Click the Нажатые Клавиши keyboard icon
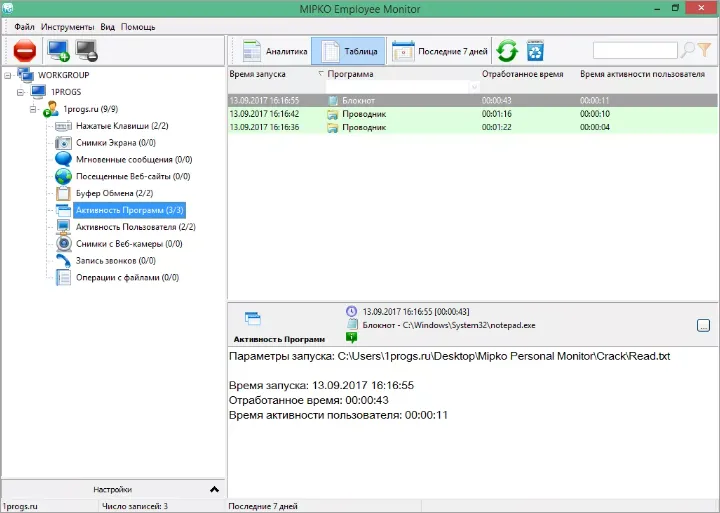This screenshot has width=720, height=513. [x=63, y=126]
